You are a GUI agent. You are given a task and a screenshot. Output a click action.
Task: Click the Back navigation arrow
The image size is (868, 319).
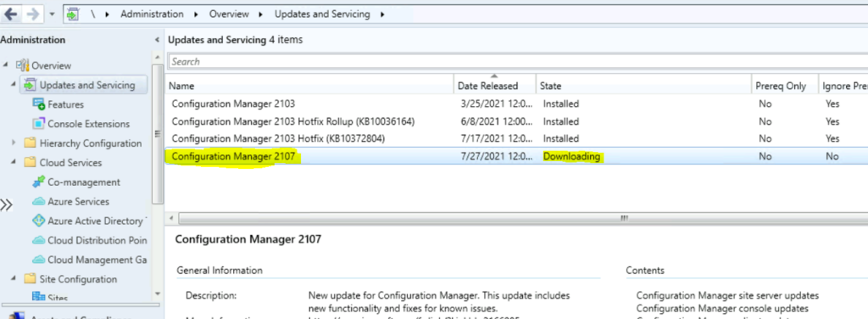pos(10,14)
